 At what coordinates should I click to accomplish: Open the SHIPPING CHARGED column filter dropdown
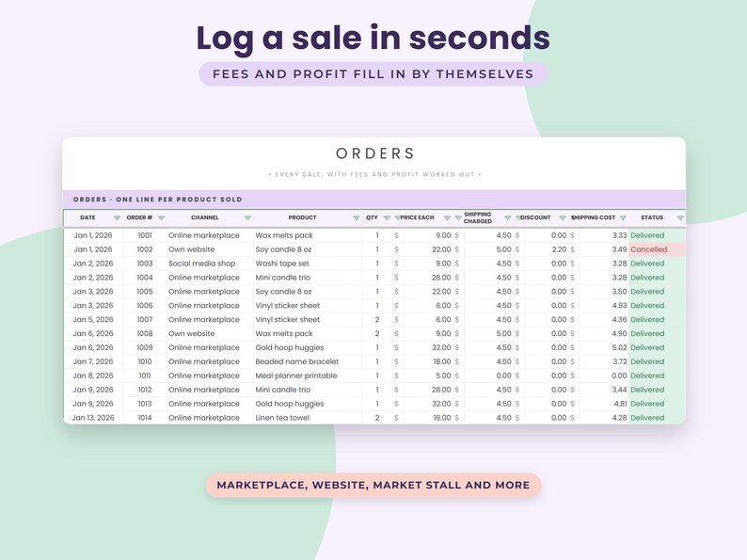(x=507, y=217)
